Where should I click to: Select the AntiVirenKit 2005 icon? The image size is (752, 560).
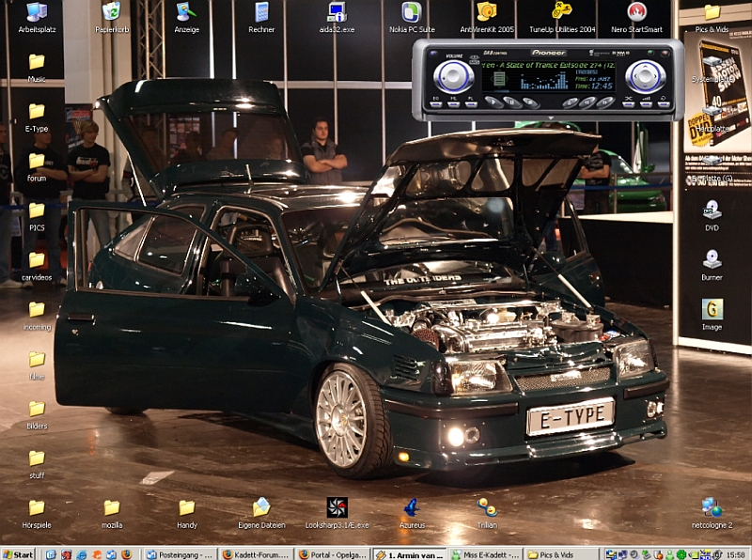[486, 12]
